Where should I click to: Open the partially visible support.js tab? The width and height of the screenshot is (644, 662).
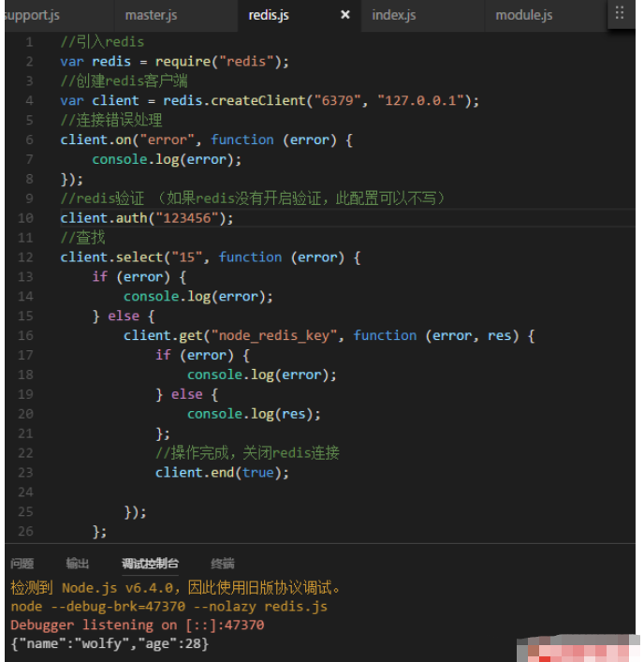pyautogui.click(x=32, y=16)
